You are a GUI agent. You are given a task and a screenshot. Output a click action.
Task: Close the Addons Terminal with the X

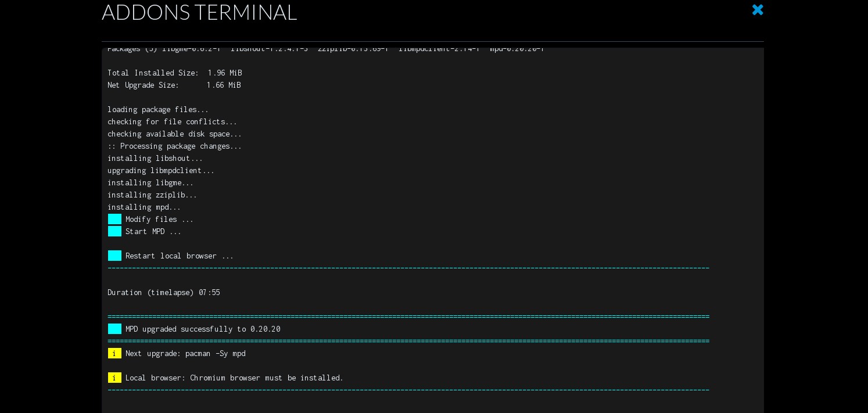tap(758, 10)
